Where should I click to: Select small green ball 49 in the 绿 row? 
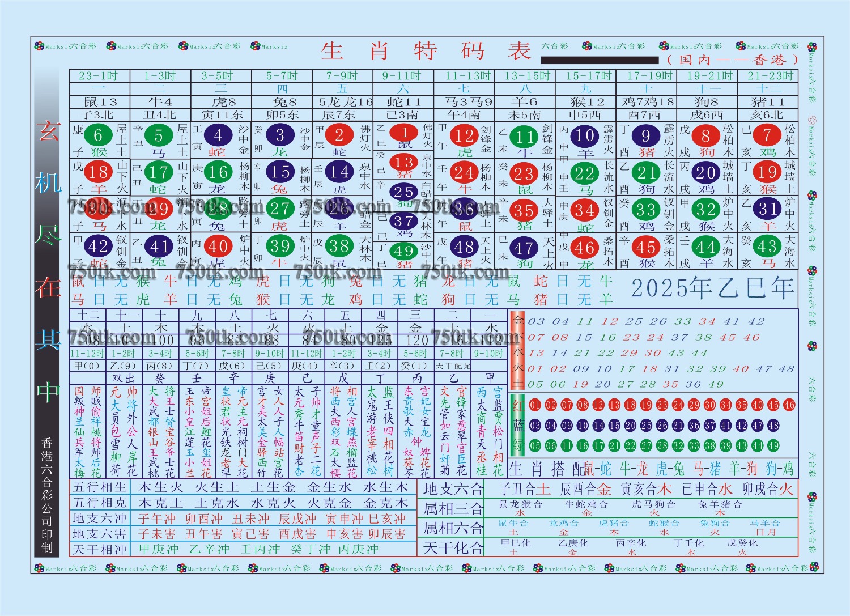coord(789,446)
